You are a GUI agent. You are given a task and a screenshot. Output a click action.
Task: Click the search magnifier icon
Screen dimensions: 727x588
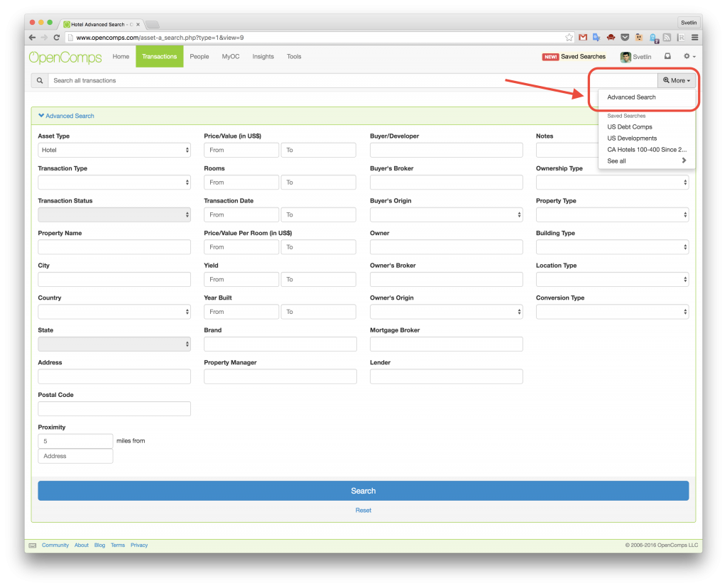coord(40,81)
